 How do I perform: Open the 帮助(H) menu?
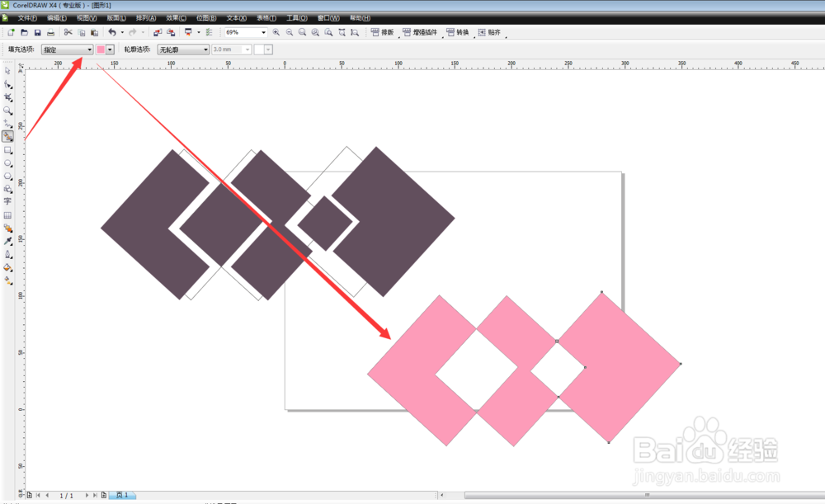tap(360, 18)
